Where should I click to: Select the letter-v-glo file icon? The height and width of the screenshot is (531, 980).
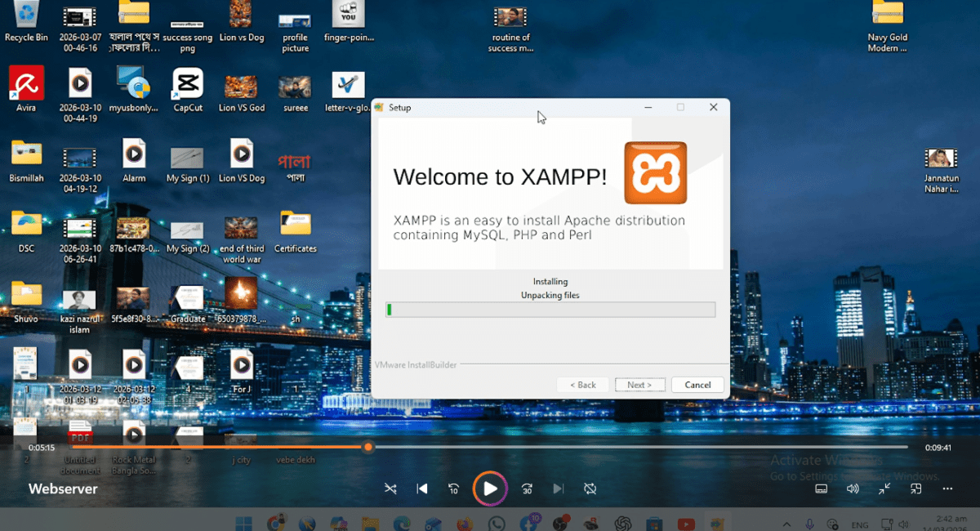(349, 90)
